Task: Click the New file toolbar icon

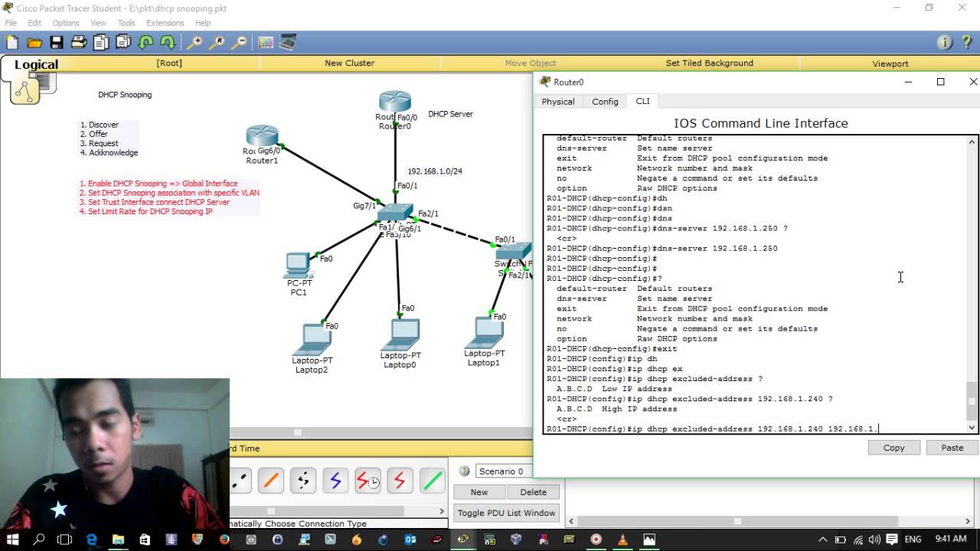Action: [x=11, y=43]
